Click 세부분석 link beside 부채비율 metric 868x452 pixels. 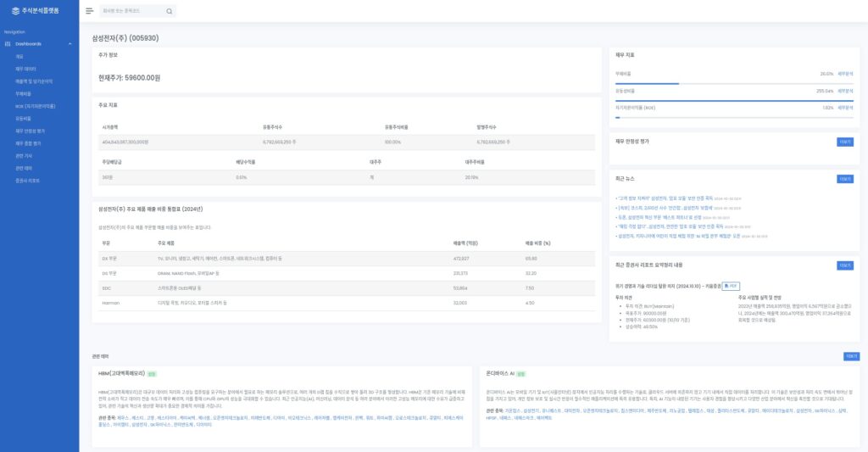click(x=845, y=74)
